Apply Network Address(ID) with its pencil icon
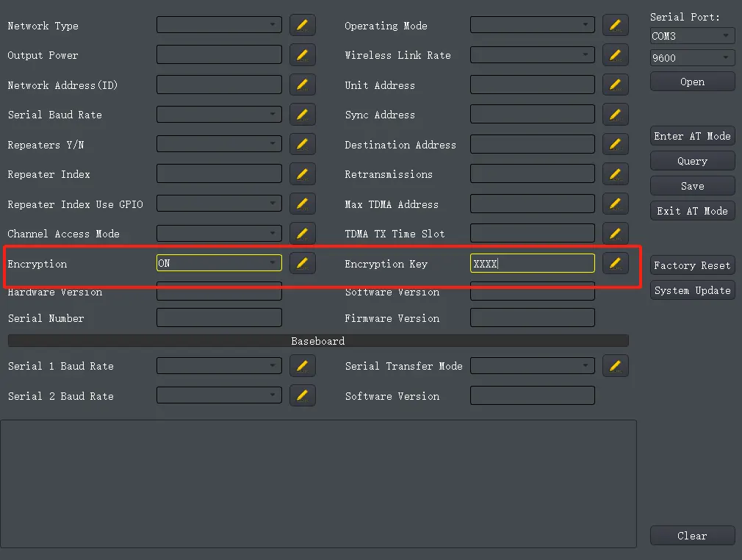 pyautogui.click(x=302, y=85)
